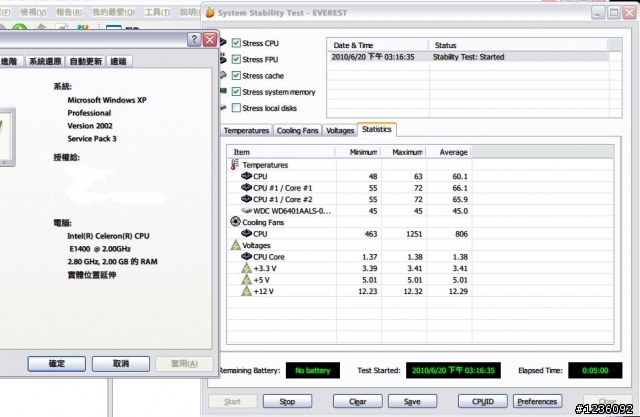Click the Cooling Fans group fan icon
This screenshot has width=640, height=417.
pyautogui.click(x=235, y=222)
